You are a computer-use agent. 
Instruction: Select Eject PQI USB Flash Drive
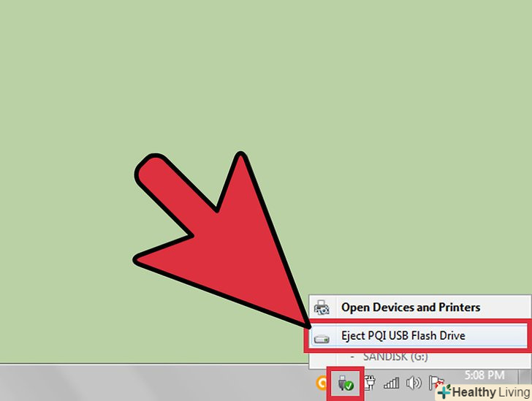coord(419,335)
